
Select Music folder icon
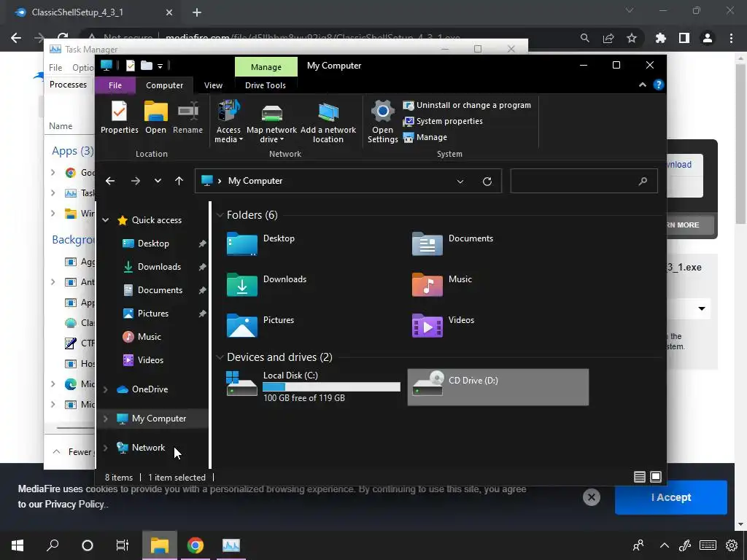[x=427, y=284]
